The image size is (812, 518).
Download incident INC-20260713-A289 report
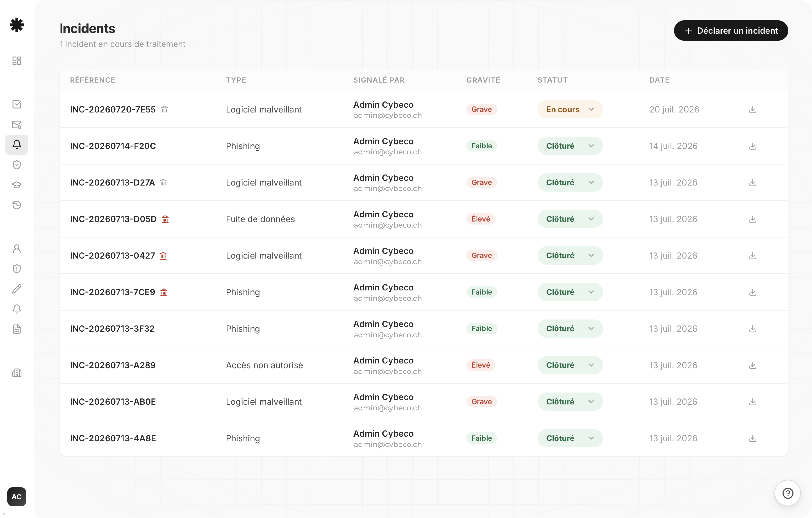pyautogui.click(x=753, y=365)
